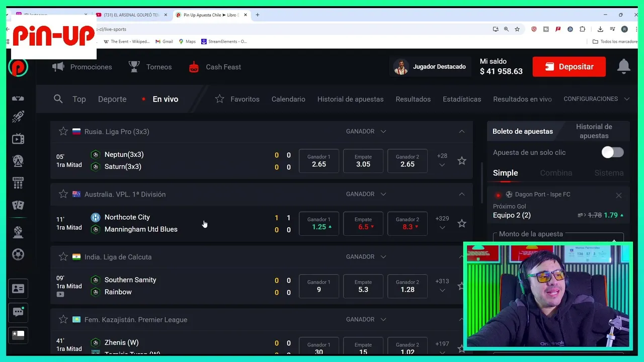Viewport: 644px width, 362px height.
Task: Favorite Fem. Kazajistán Premier League star
Action: (x=63, y=319)
